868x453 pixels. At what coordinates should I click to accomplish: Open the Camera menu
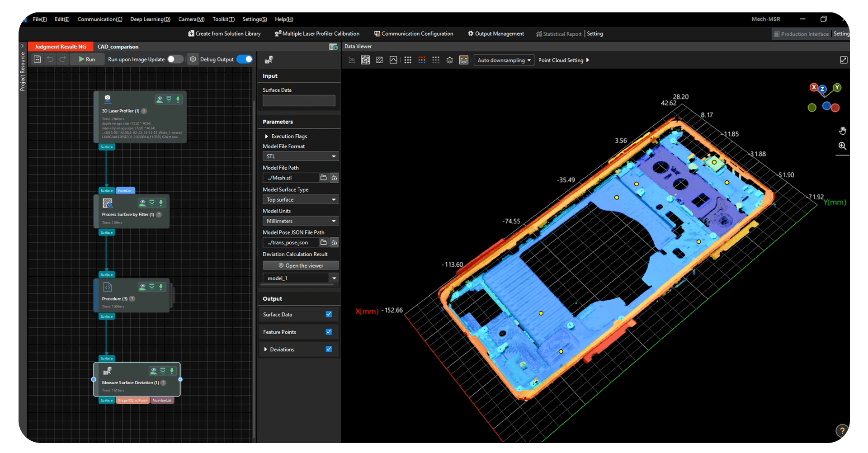tap(191, 19)
